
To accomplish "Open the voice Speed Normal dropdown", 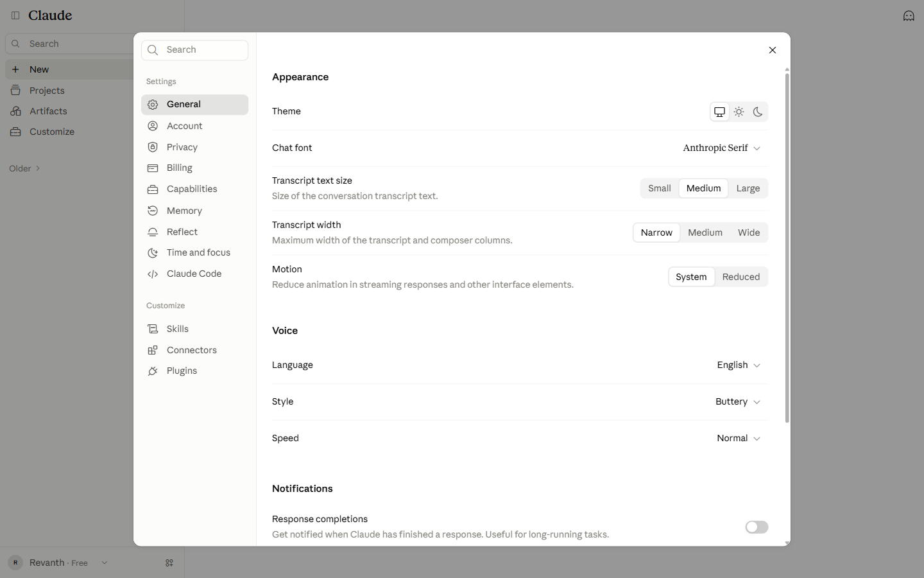I will (739, 439).
